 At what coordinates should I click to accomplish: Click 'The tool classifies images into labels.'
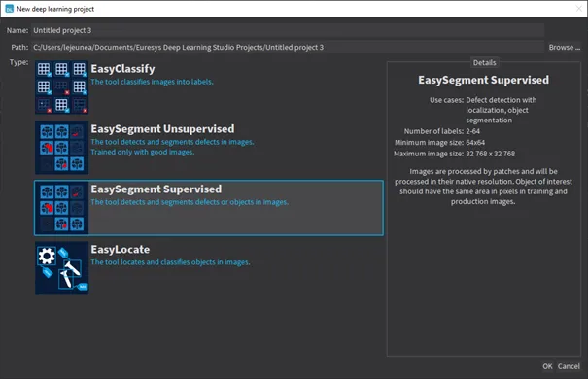(152, 82)
